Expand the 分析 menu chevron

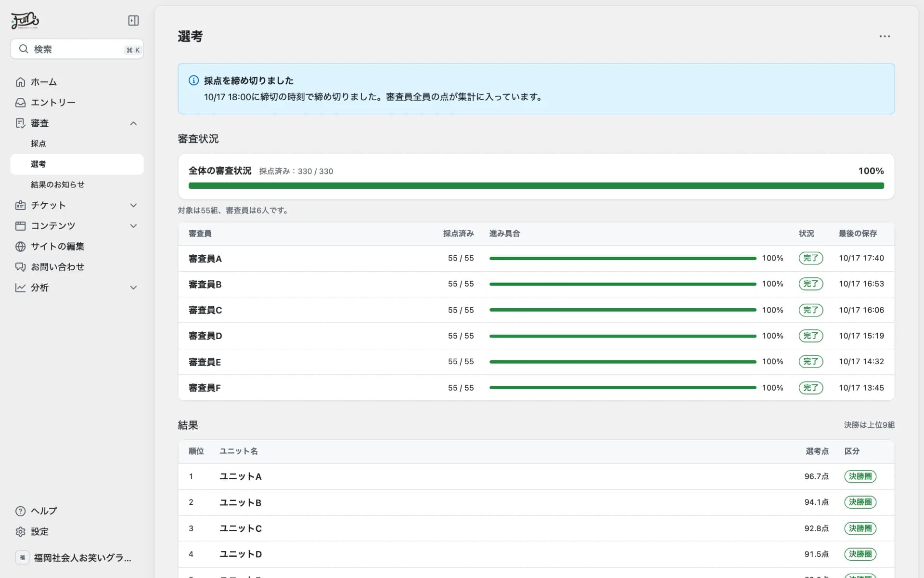pyautogui.click(x=133, y=288)
